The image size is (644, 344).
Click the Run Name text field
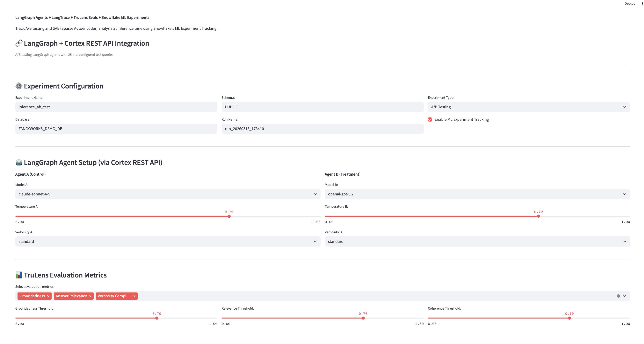(x=322, y=129)
